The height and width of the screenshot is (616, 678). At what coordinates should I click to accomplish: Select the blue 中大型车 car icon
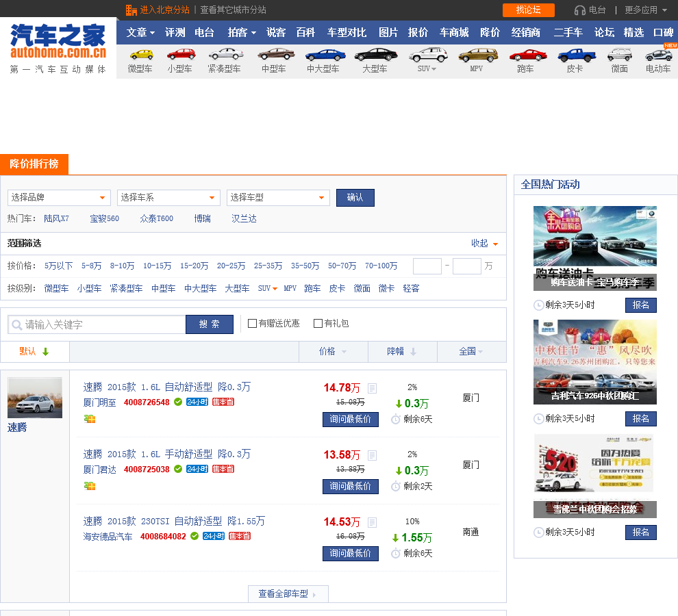(x=325, y=55)
